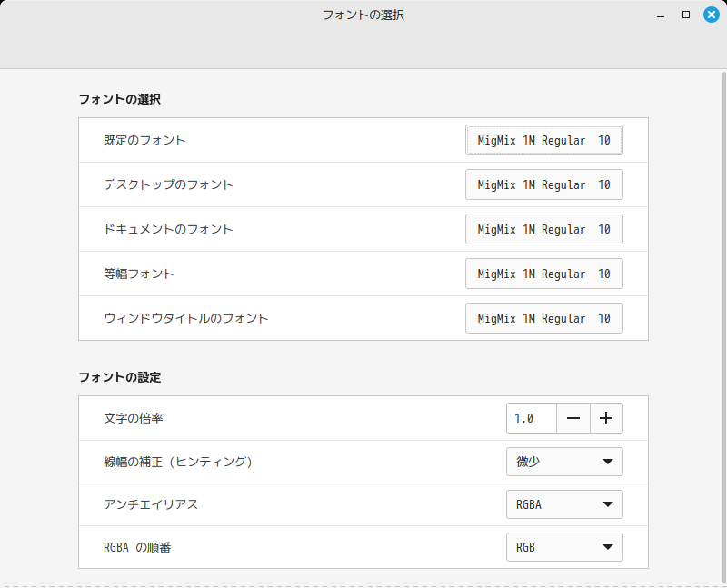The height and width of the screenshot is (588, 727).
Task: Maximize the フォントの選択 window
Action: pos(686,15)
